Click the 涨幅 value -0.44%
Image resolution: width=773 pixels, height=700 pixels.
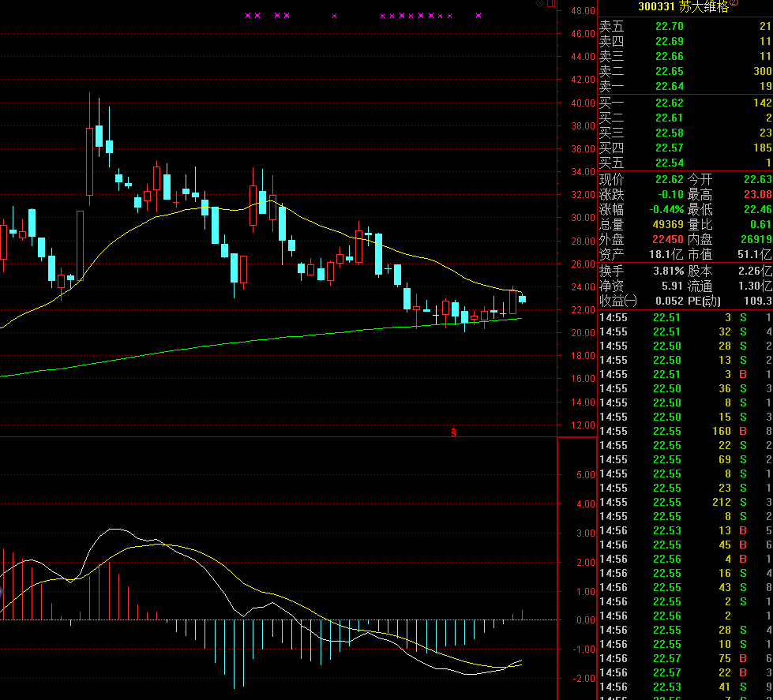pyautogui.click(x=666, y=209)
